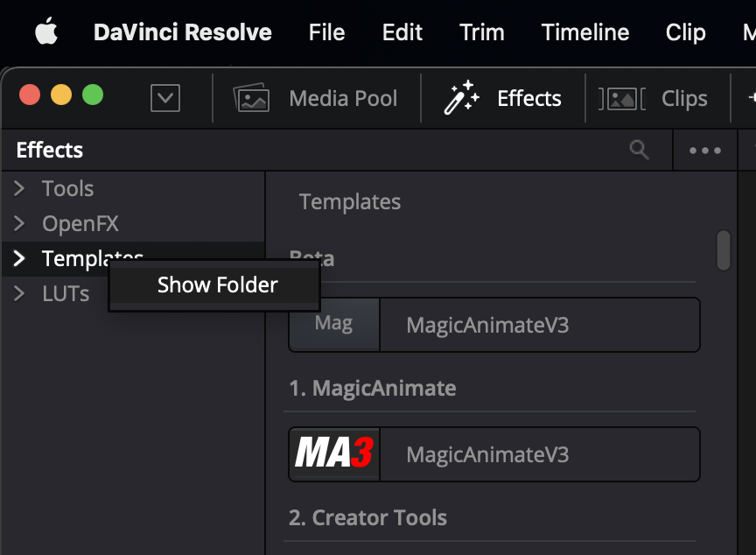Open the workspace layout dropdown arrow
Screen dimensions: 756x555
tap(165, 98)
